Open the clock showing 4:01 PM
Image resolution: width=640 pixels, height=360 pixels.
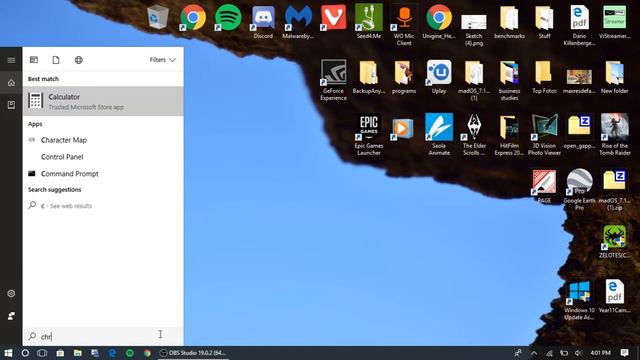coord(600,353)
